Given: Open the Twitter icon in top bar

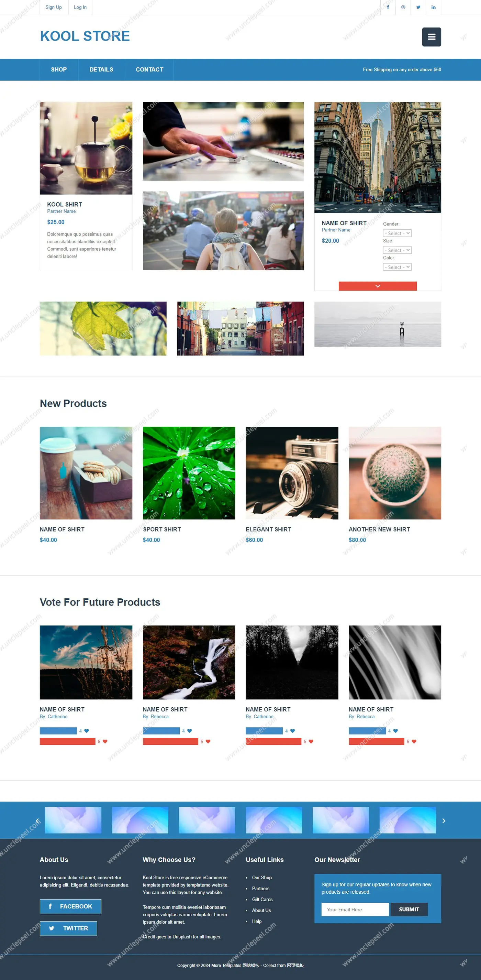Looking at the screenshot, I should 418,7.
